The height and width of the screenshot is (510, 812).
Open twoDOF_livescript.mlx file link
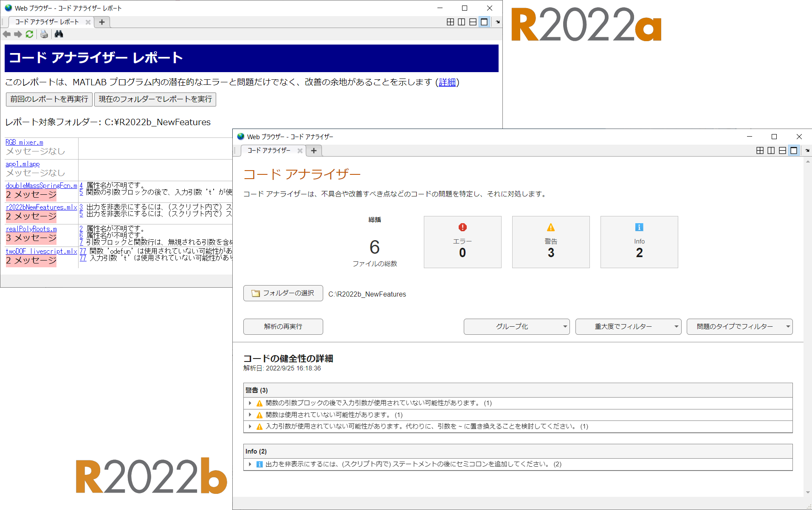(x=41, y=252)
